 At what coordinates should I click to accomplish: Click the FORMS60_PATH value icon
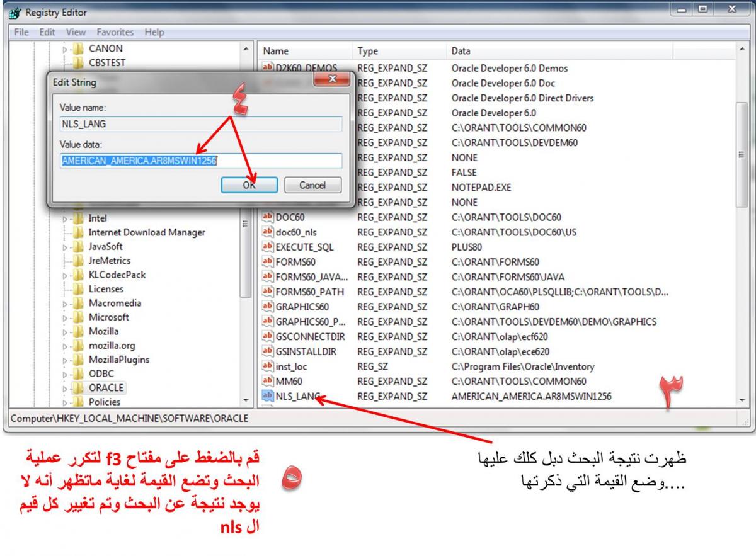pos(267,292)
